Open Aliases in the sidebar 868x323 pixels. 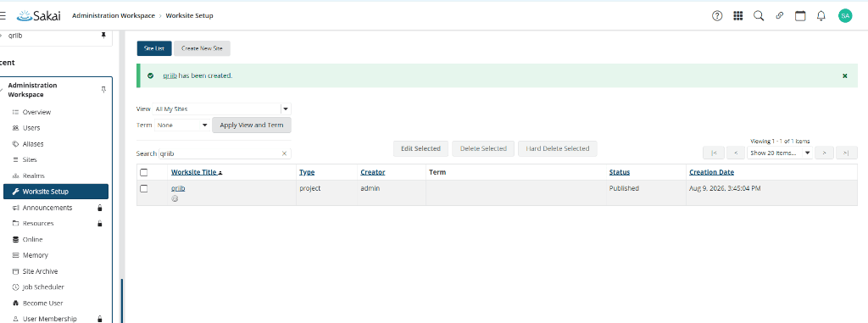click(33, 144)
